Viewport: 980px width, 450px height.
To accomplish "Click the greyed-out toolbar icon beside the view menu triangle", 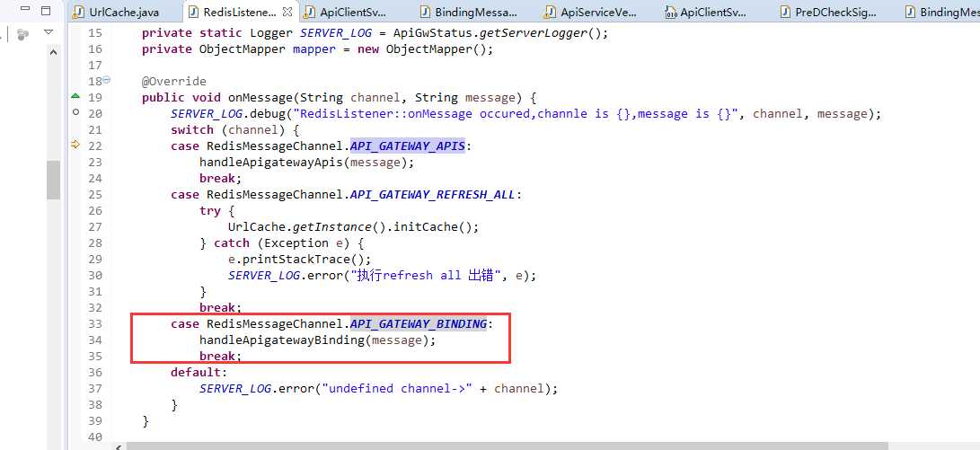I will click(22, 34).
